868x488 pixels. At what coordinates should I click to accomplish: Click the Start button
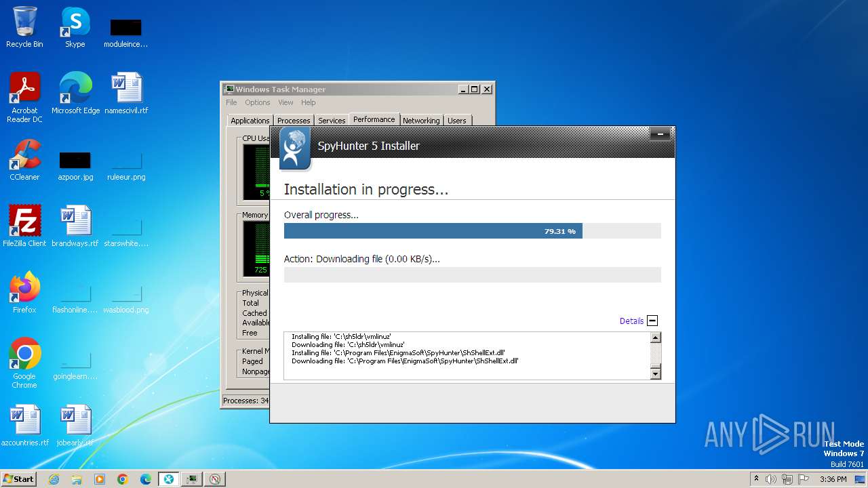point(18,479)
